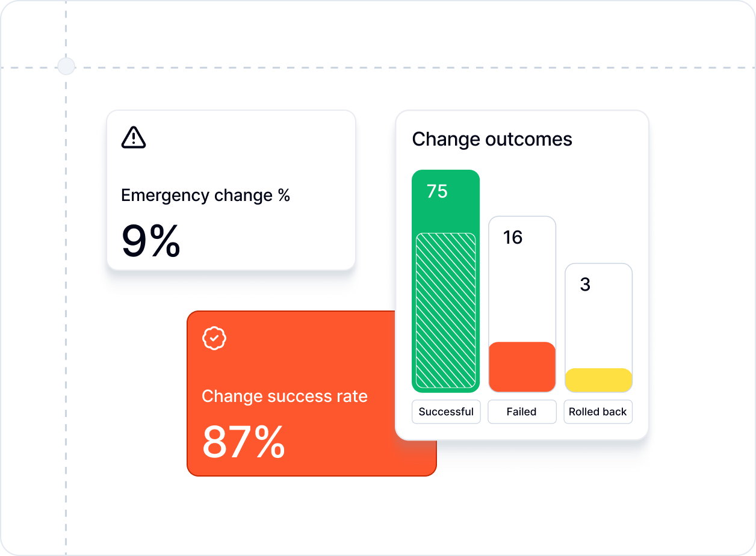Click the 87% success rate value
The image size is (756, 556).
243,442
